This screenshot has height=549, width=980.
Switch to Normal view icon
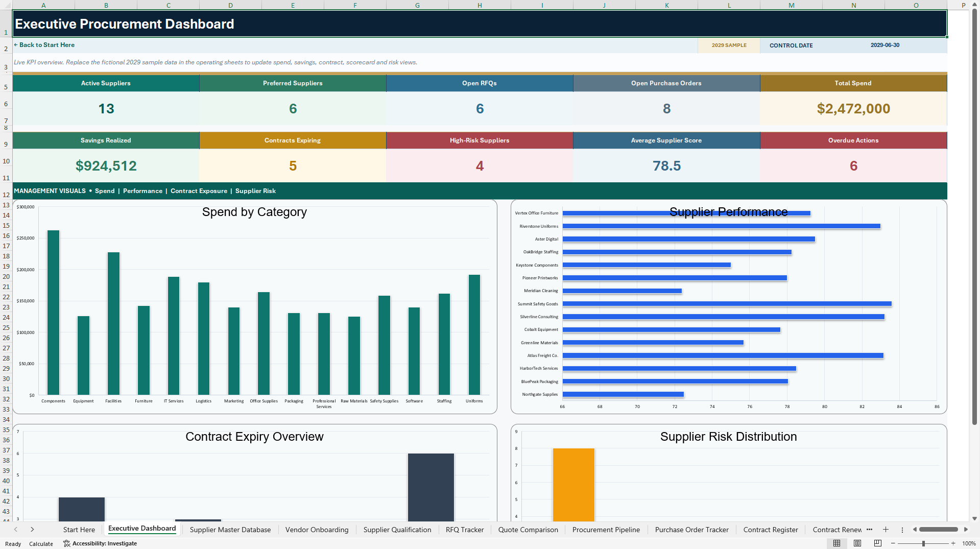tap(836, 543)
